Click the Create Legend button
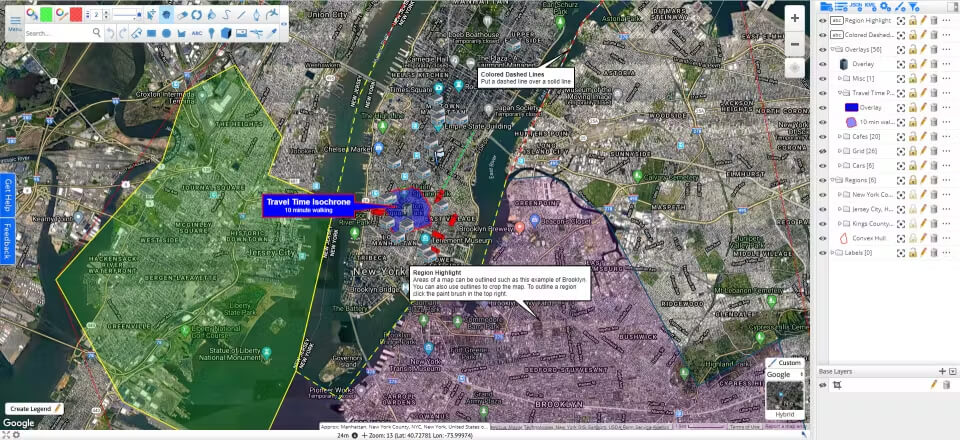 (34, 408)
